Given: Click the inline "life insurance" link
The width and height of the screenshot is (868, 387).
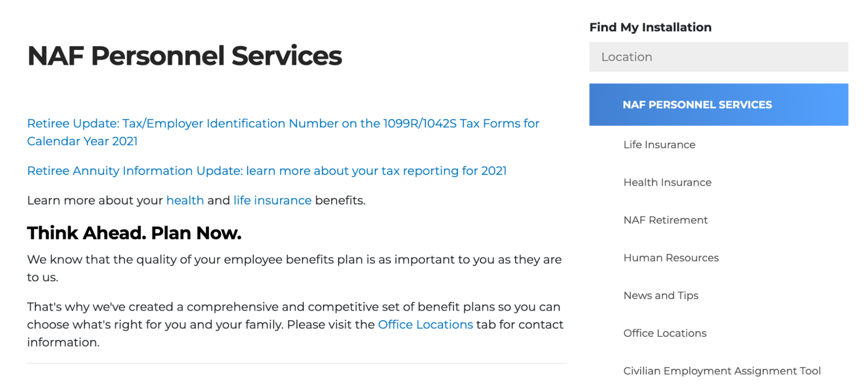Looking at the screenshot, I should pos(272,200).
